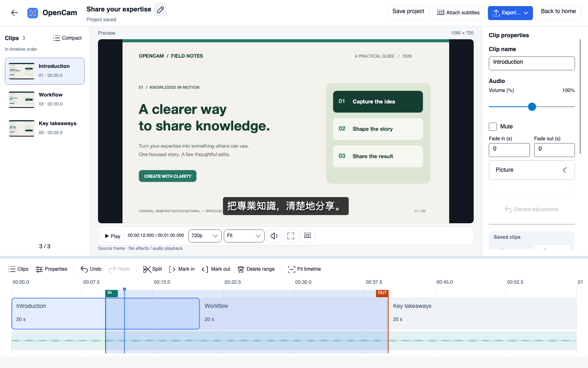
Task: Set Mark in point
Action: coord(182,269)
